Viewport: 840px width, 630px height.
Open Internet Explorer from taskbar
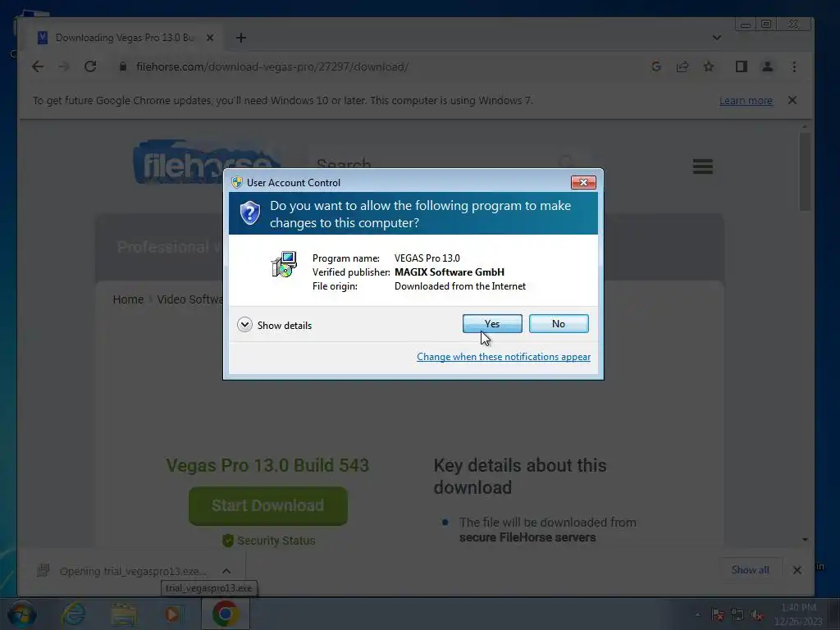(x=73, y=614)
